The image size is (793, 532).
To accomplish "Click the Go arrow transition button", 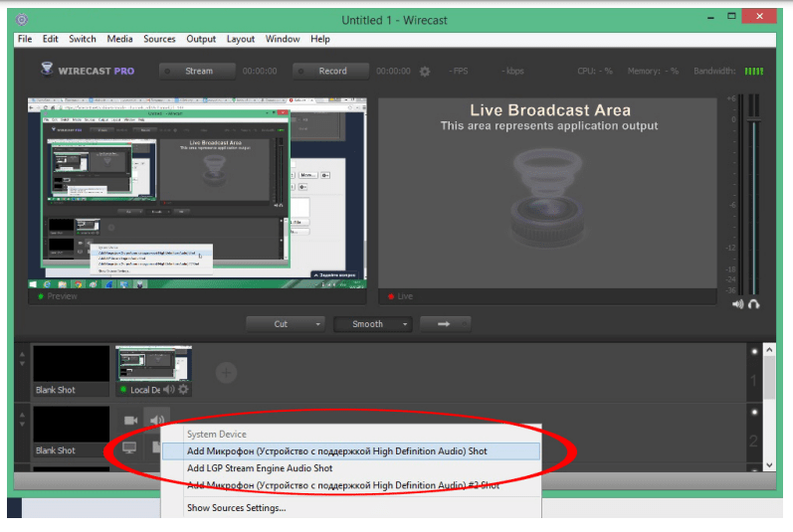I will tap(445, 324).
